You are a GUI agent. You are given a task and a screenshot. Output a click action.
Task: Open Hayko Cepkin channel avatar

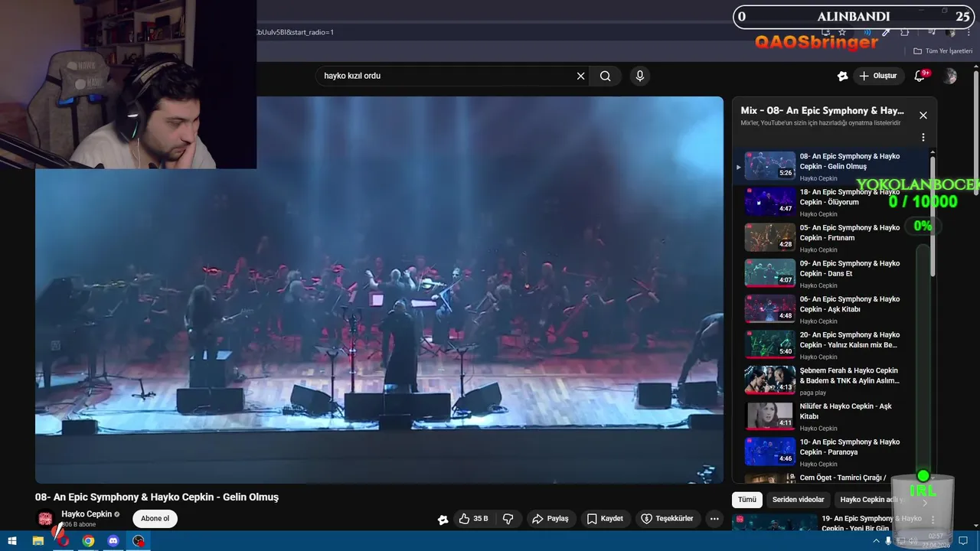coord(45,519)
